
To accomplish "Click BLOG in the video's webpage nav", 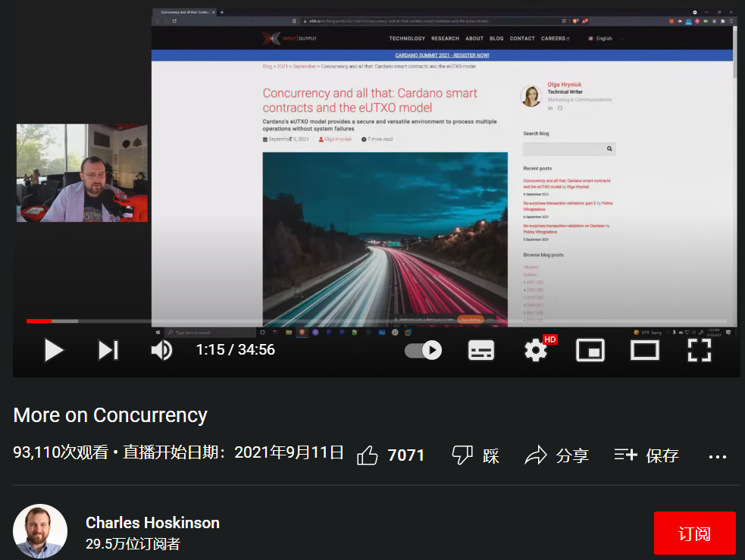I will [x=496, y=39].
